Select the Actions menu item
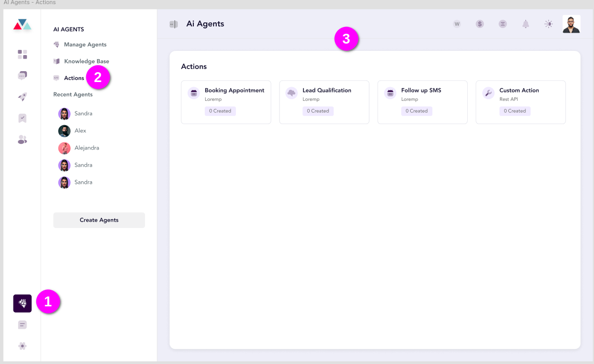The image size is (594, 364). coord(74,78)
